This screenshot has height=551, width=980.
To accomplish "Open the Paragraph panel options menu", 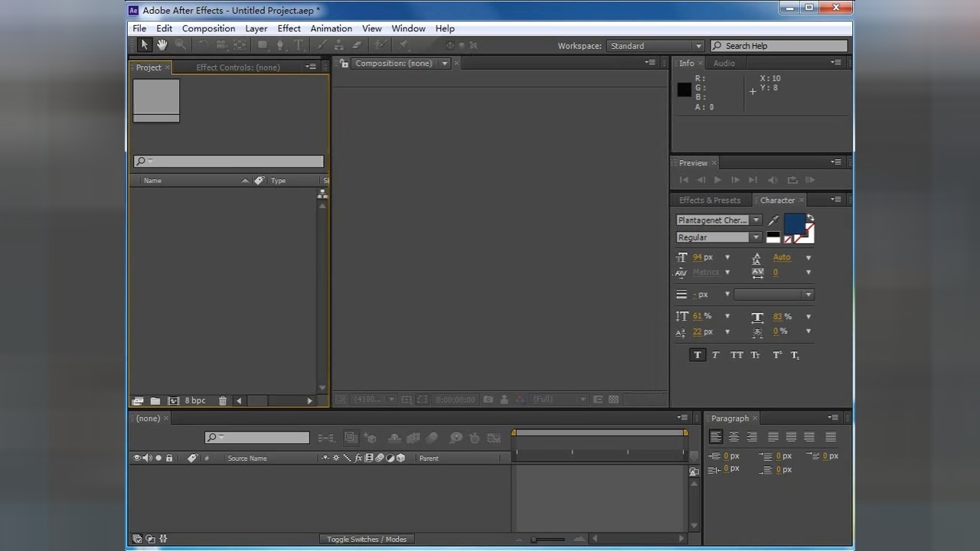I will click(833, 418).
